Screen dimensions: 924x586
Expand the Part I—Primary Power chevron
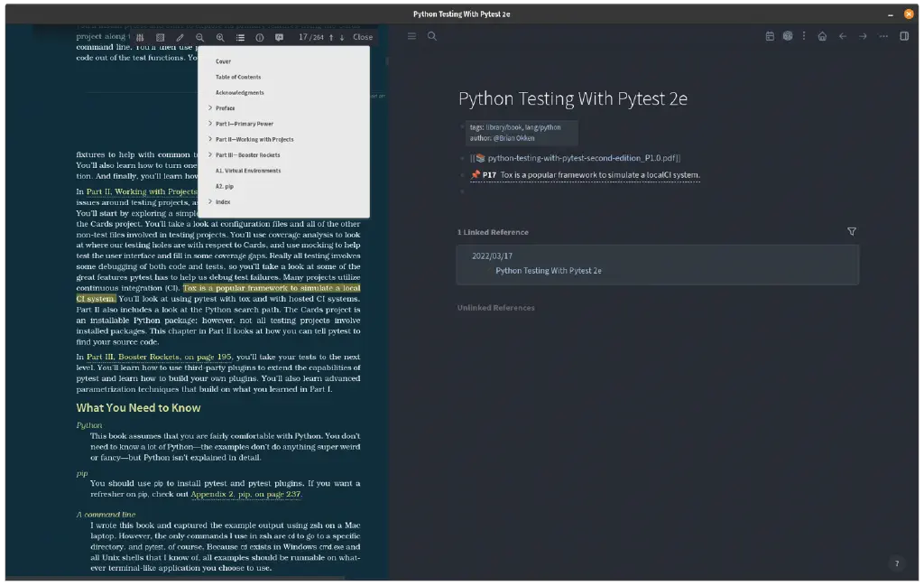tap(209, 123)
